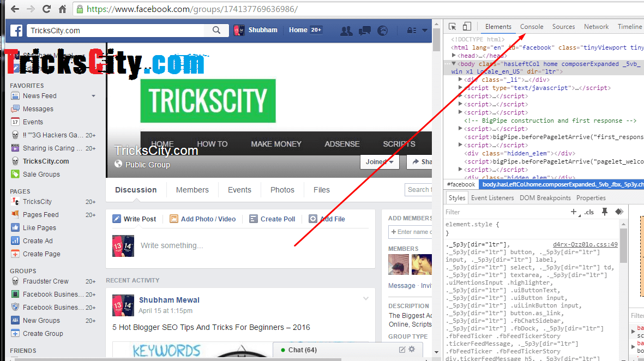The width and height of the screenshot is (644, 361).
Task: Select the Elements tab in DevTools
Action: (x=498, y=27)
